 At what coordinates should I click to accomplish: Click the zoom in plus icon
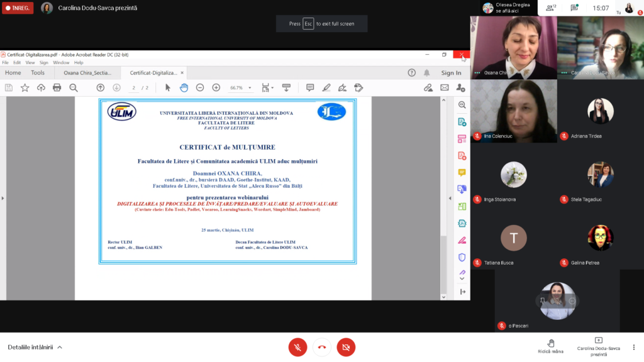(216, 87)
